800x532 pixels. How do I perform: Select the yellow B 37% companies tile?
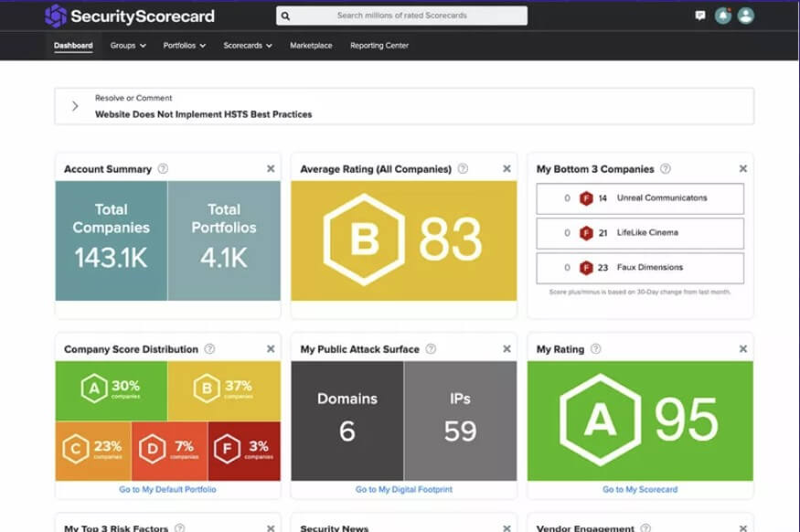(x=224, y=390)
